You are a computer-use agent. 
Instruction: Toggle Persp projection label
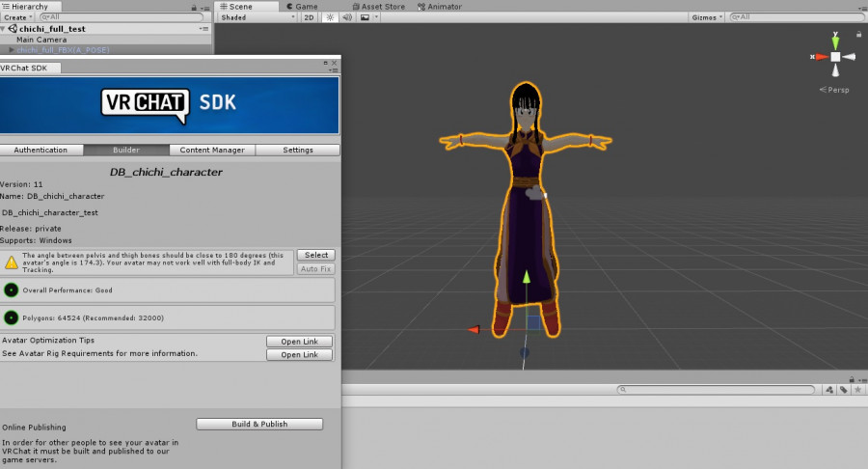pos(834,90)
